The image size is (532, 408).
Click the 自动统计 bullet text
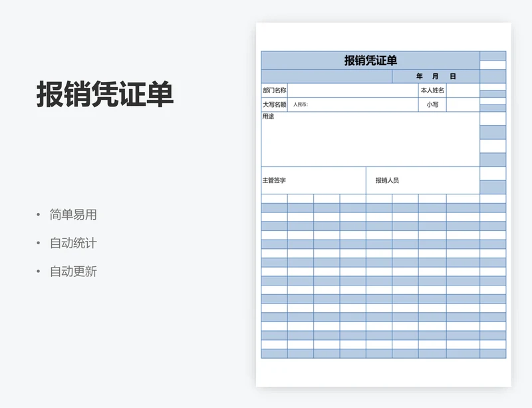pyautogui.click(x=73, y=244)
